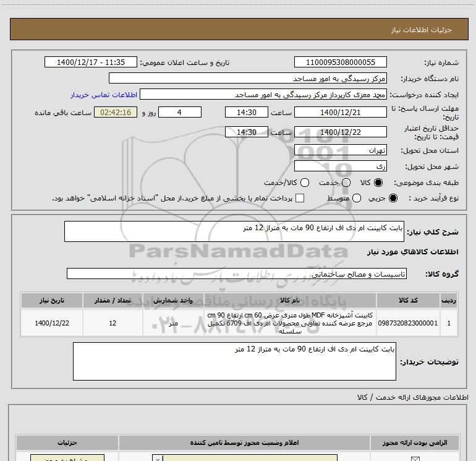476x461 pixels.
Task: Click the price validity date 1400/12/22
Action: 340,132
